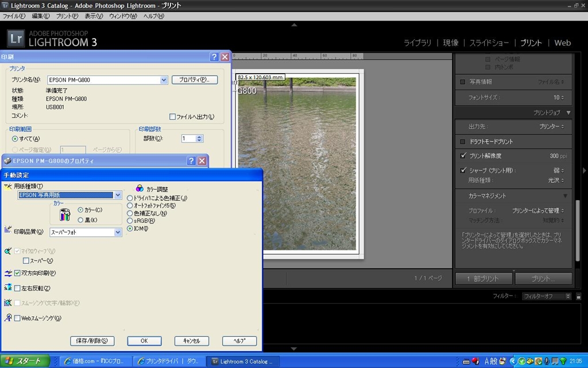The width and height of the screenshot is (588, 368).
Task: Enable the 左右反転 checkbox
Action: point(17,288)
